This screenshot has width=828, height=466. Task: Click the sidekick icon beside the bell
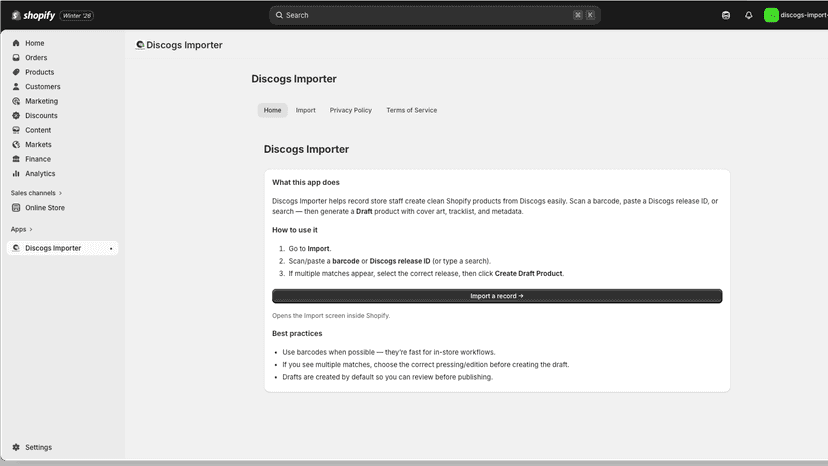click(x=726, y=15)
